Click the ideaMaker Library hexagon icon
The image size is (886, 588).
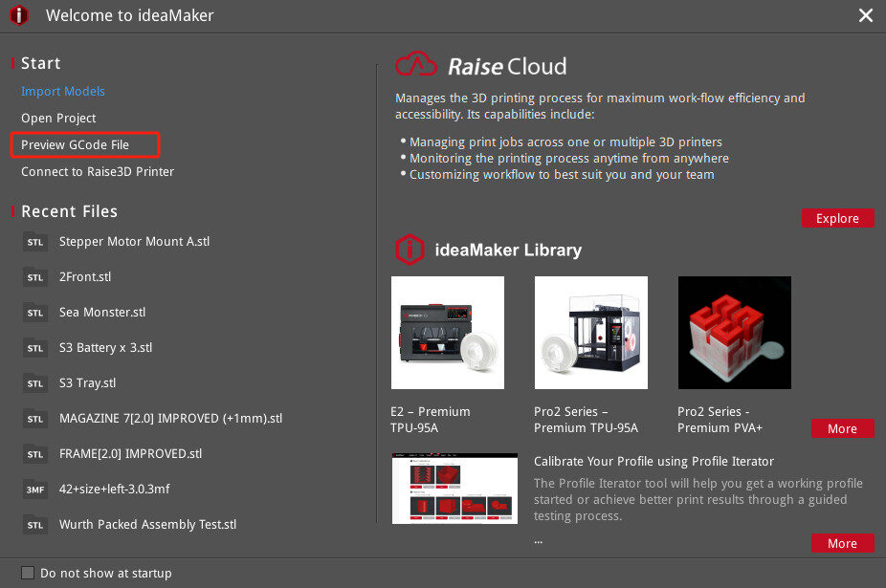click(410, 250)
